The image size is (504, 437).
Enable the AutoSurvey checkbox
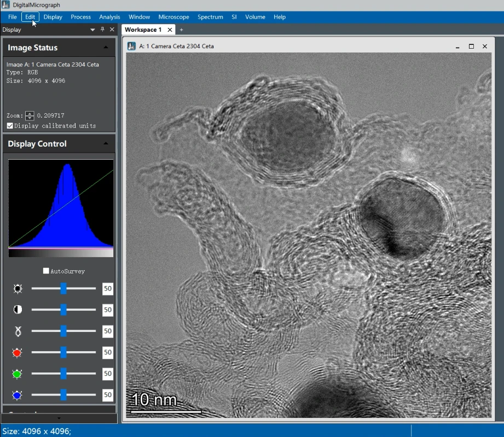(46, 271)
